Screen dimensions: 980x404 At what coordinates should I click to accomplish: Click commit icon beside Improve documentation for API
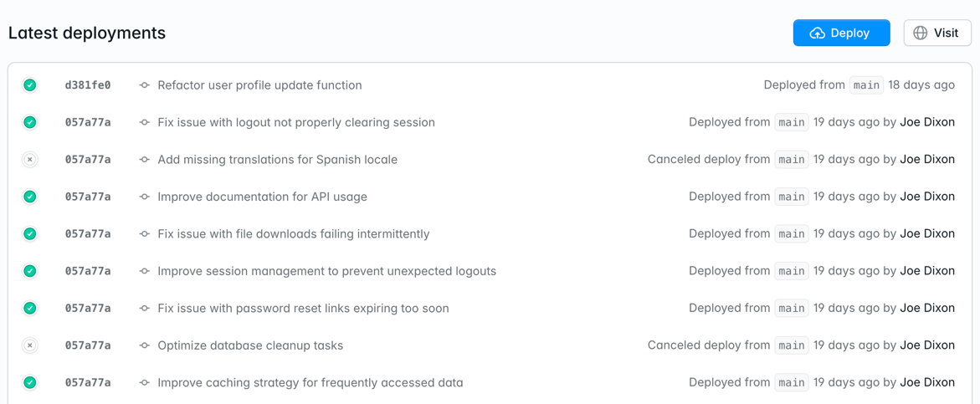145,197
